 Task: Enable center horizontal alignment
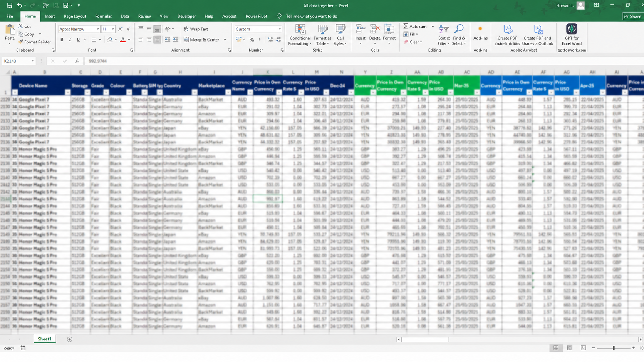point(149,40)
